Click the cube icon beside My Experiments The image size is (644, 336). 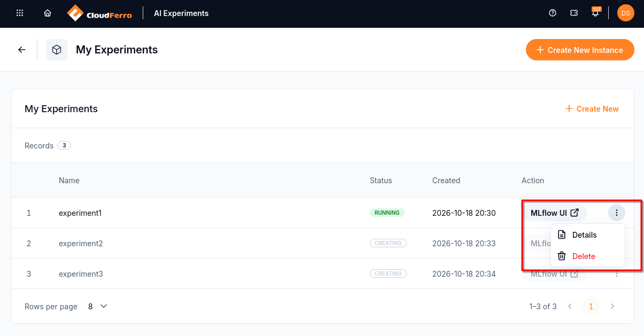coord(57,50)
